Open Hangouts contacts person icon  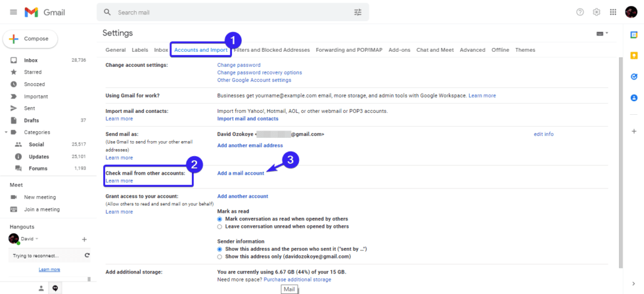point(41,288)
